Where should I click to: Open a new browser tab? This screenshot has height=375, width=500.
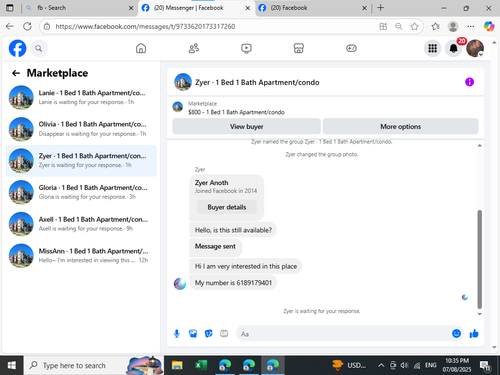click(x=380, y=8)
